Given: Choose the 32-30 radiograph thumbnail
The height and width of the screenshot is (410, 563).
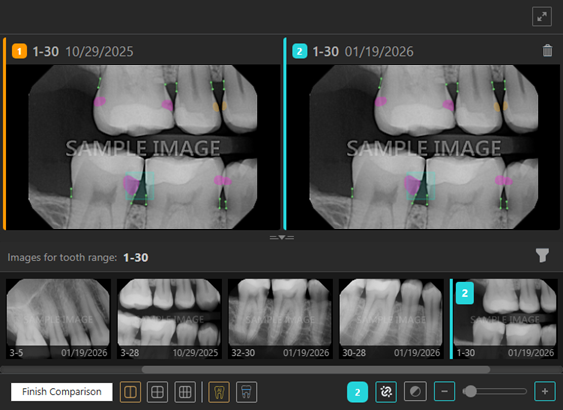Looking at the screenshot, I should [280, 319].
